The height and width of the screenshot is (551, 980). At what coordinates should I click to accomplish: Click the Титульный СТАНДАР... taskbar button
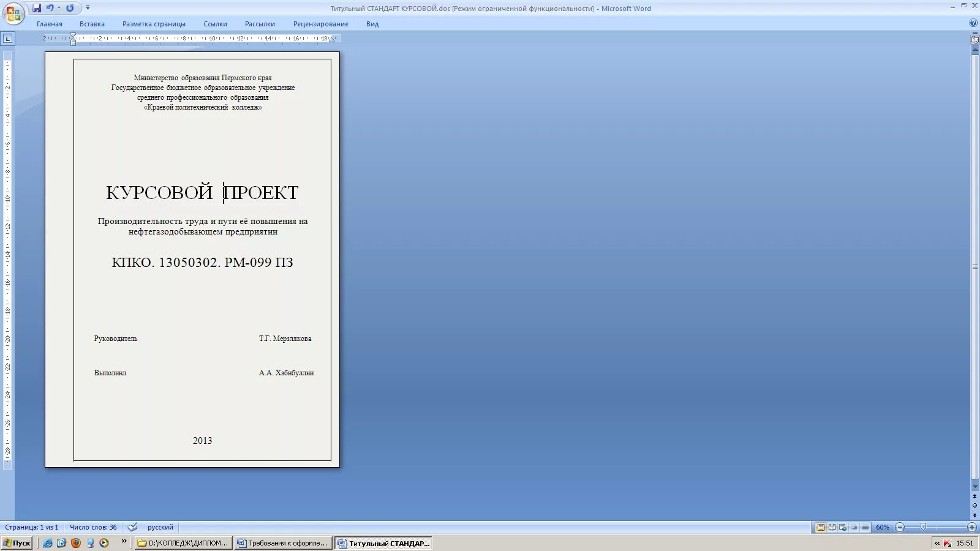click(384, 543)
